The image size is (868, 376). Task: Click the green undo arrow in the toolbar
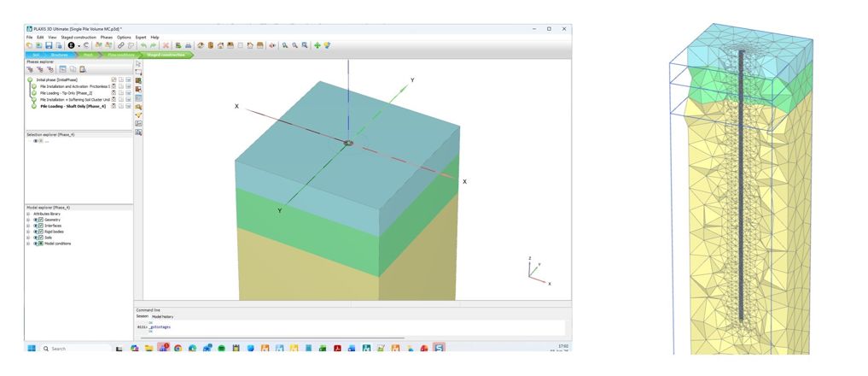point(143,45)
